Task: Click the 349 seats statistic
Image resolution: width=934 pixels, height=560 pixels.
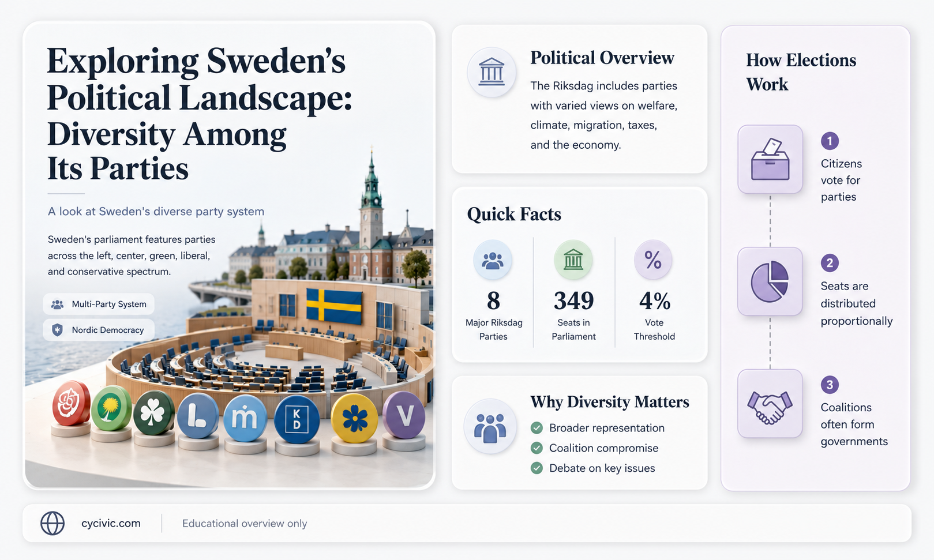Action: tap(573, 300)
